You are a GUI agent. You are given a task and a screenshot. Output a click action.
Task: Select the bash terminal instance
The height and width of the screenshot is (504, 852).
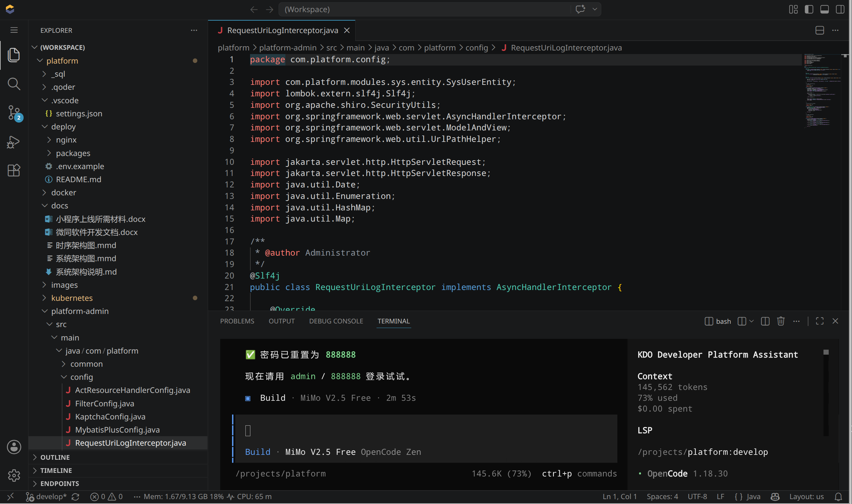tap(718, 321)
